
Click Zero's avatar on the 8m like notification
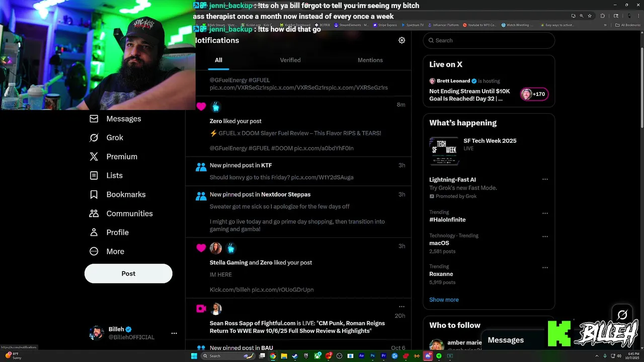click(x=216, y=107)
